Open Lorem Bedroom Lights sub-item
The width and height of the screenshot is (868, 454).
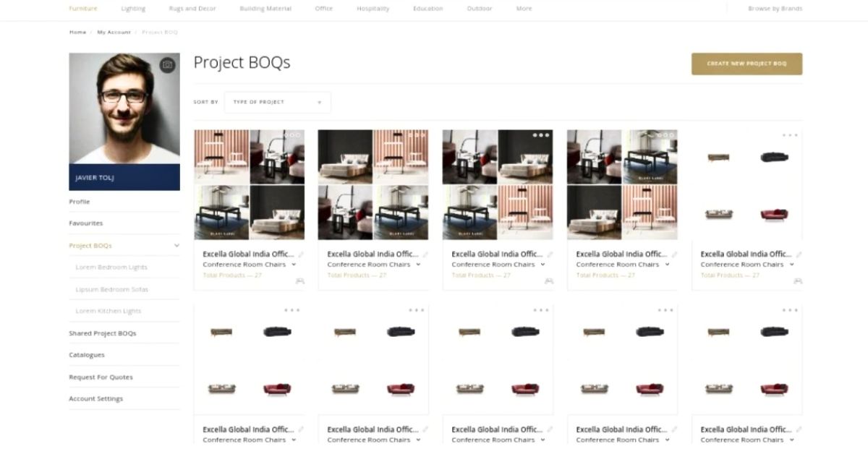tap(111, 267)
